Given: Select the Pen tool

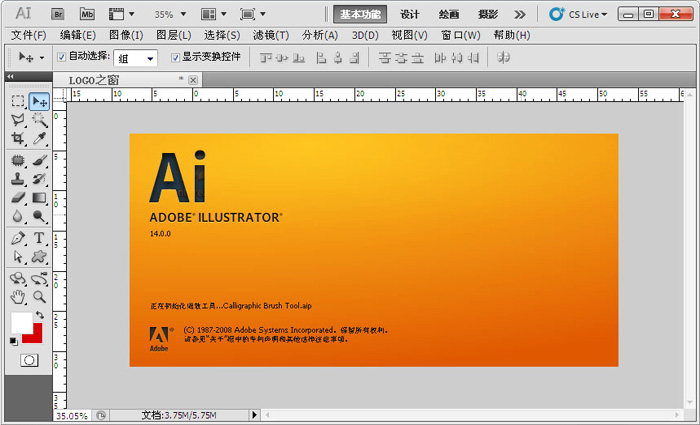Looking at the screenshot, I should 18,238.
